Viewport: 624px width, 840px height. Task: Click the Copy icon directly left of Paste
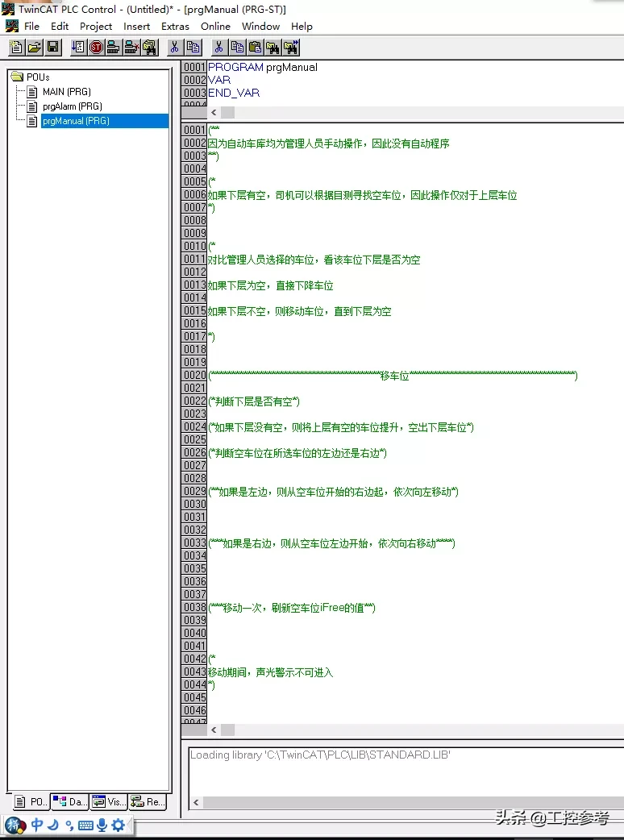click(237, 47)
